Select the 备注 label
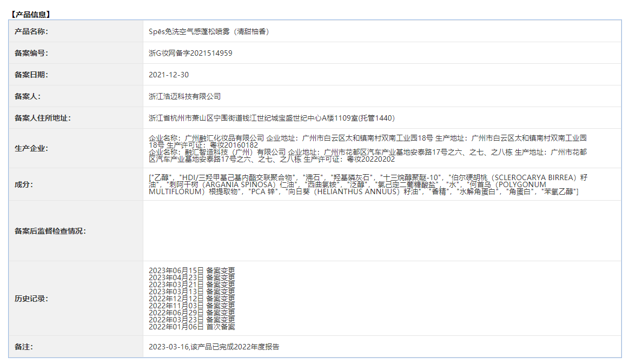Screen dimensions: 629x364 pyautogui.click(x=24, y=347)
